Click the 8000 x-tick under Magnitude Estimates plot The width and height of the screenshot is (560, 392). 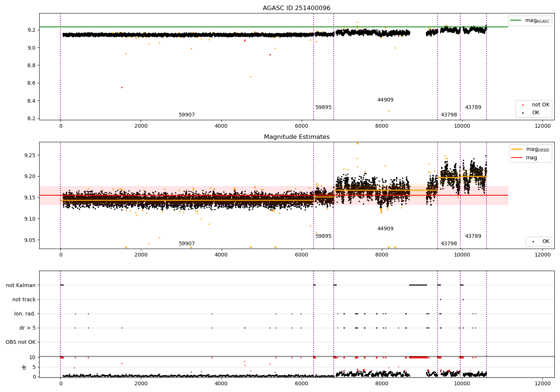click(382, 255)
